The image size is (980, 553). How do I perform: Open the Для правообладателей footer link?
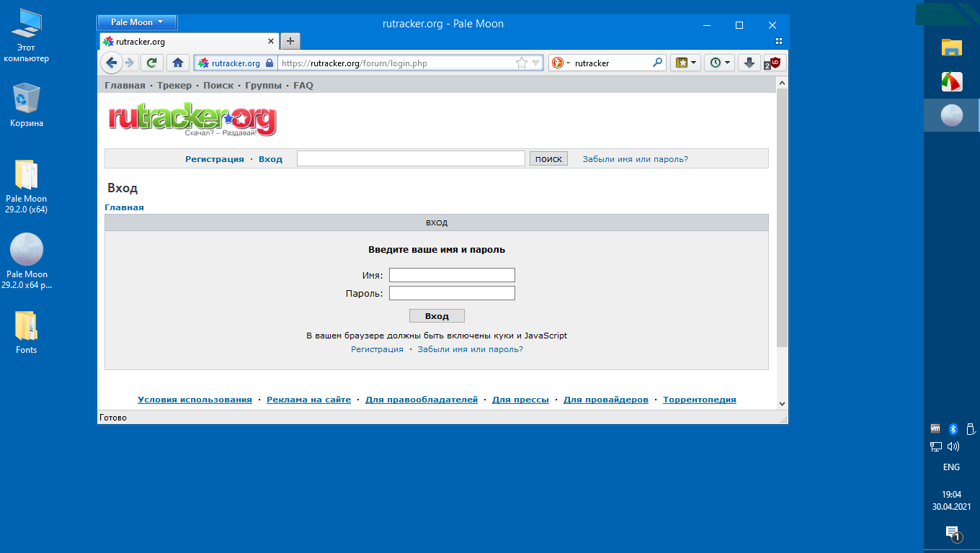422,400
